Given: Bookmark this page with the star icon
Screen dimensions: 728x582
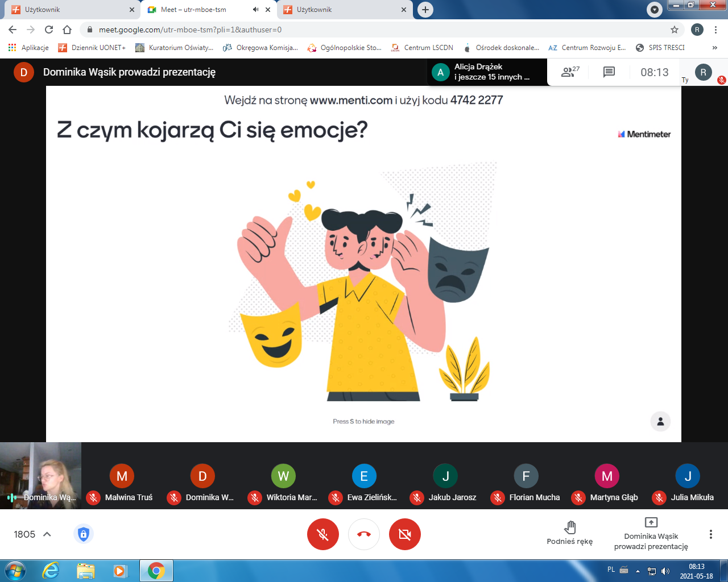Looking at the screenshot, I should point(675,30).
